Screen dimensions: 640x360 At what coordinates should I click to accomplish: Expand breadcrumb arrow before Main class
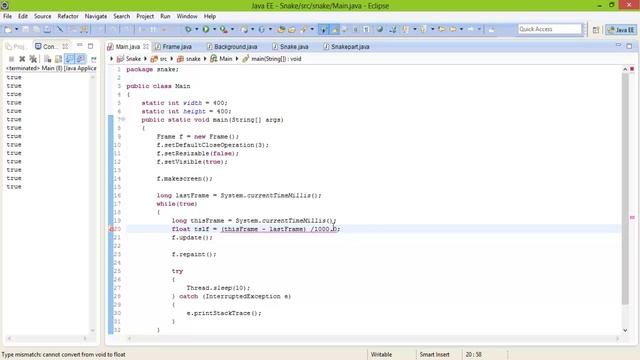pyautogui.click(x=205, y=59)
